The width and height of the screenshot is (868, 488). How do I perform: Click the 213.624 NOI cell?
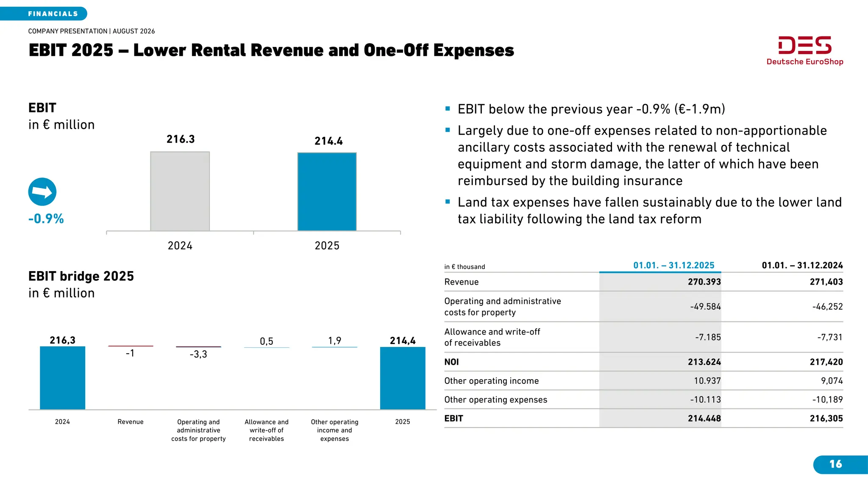coord(704,362)
